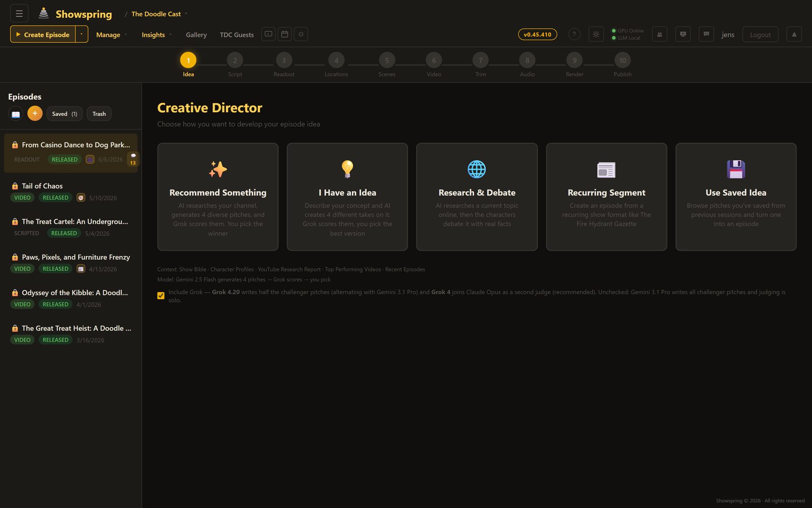
Task: Click the lock icon on Tail of Chaos
Action: coord(15,186)
